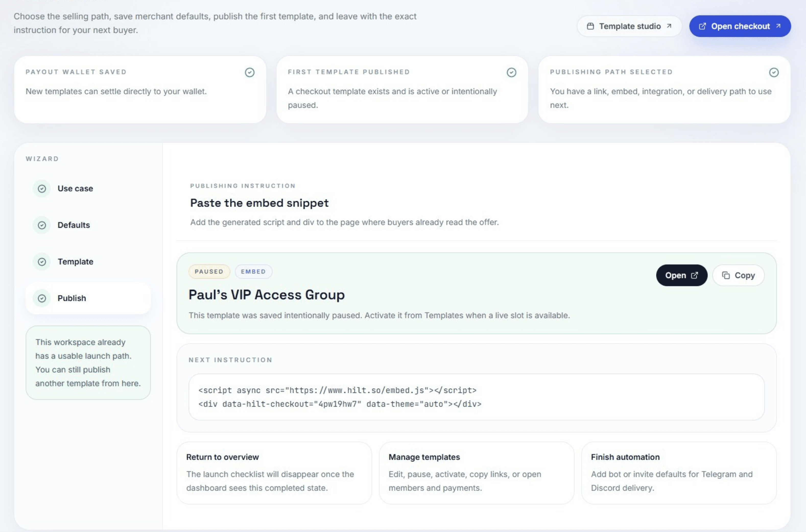
Task: Open the Publish wizard step
Action: (88, 298)
